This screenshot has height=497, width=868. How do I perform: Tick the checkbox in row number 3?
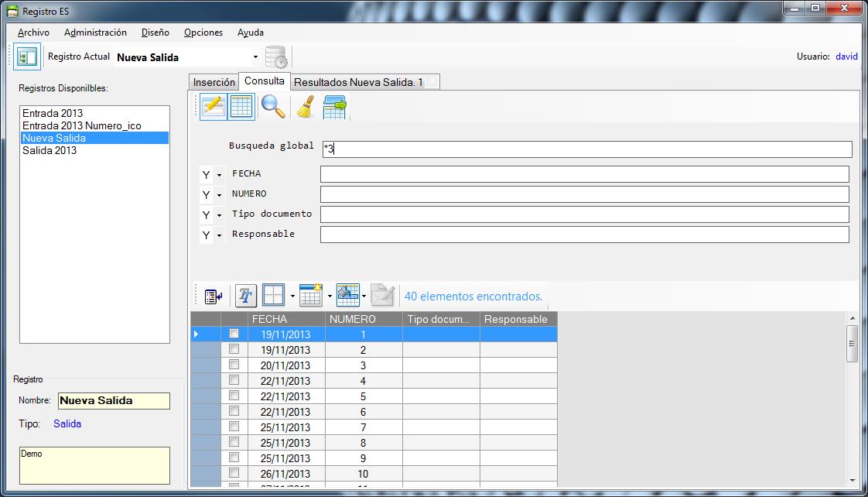(234, 365)
